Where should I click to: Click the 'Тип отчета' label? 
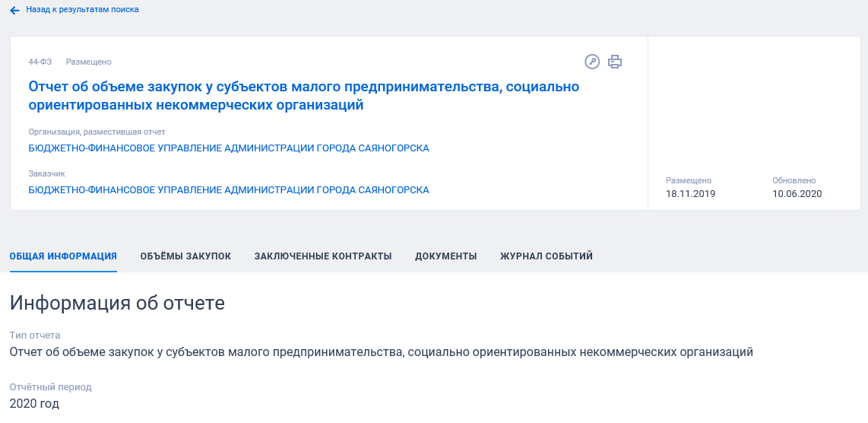point(35,336)
